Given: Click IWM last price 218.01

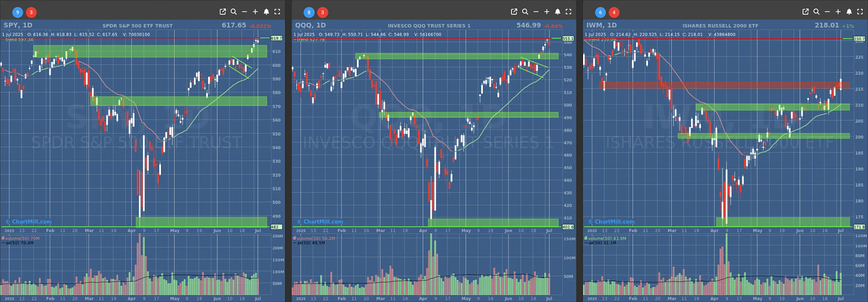Looking at the screenshot, I should [827, 25].
